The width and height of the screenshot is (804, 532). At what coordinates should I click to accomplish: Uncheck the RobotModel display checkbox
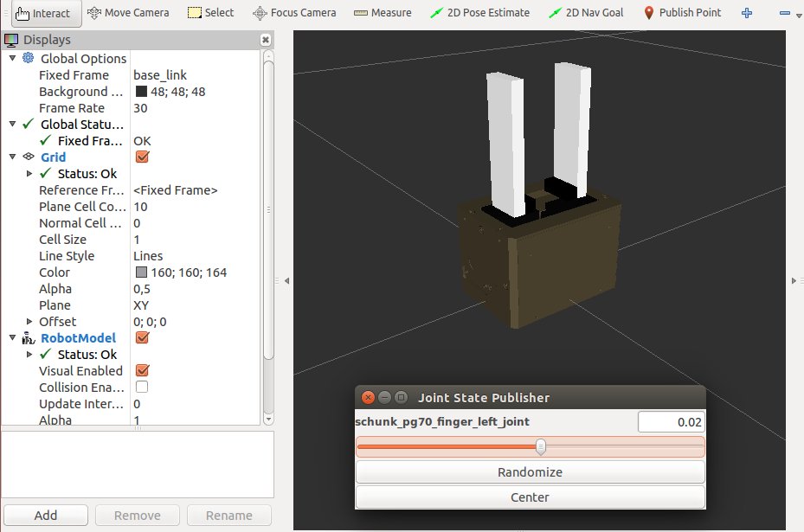pyautogui.click(x=143, y=338)
